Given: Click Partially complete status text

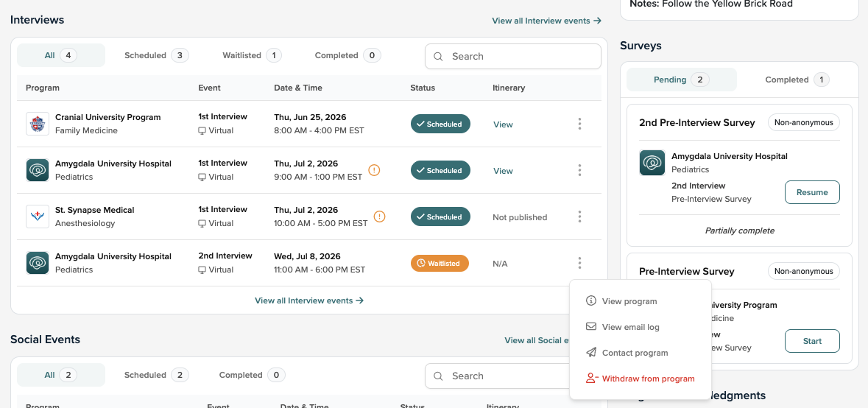Looking at the screenshot, I should [740, 231].
